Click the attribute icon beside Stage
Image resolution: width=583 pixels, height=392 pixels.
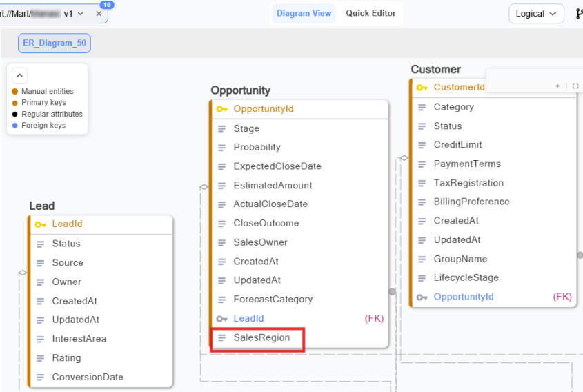(221, 128)
